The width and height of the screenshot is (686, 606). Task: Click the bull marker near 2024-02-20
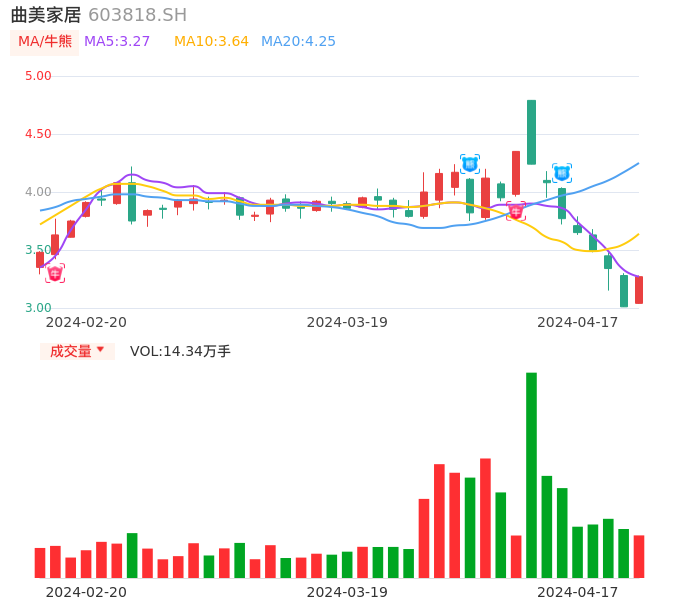coord(55,273)
